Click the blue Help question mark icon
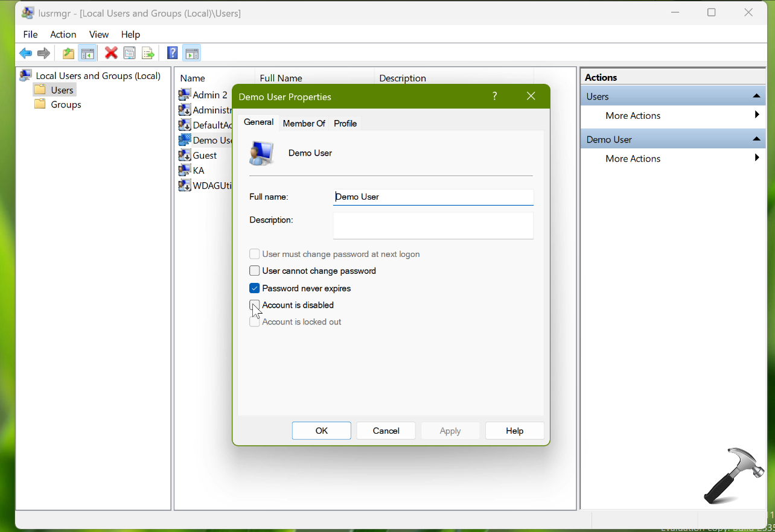This screenshot has height=532, width=775. [x=173, y=54]
